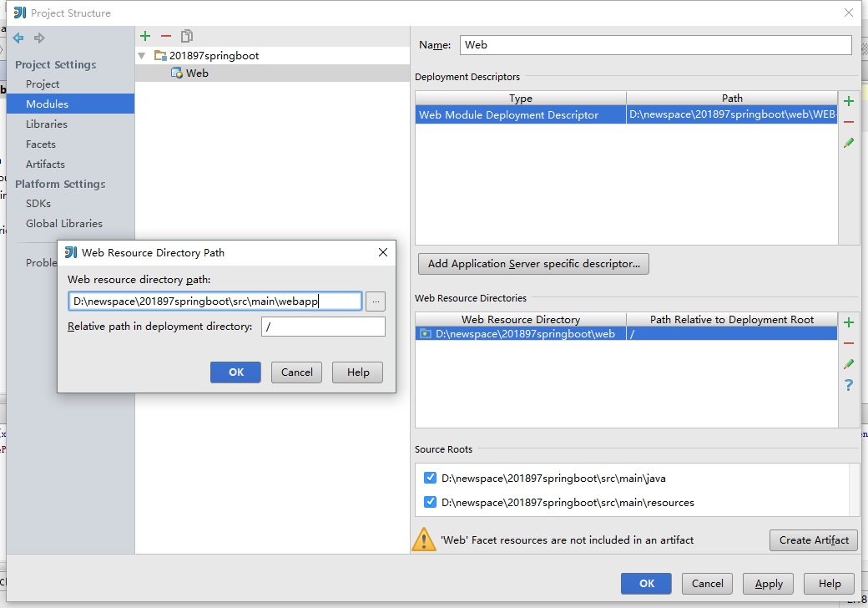Collapse the 201897springboot module tree node
Screen dimensions: 868x608
(x=142, y=56)
